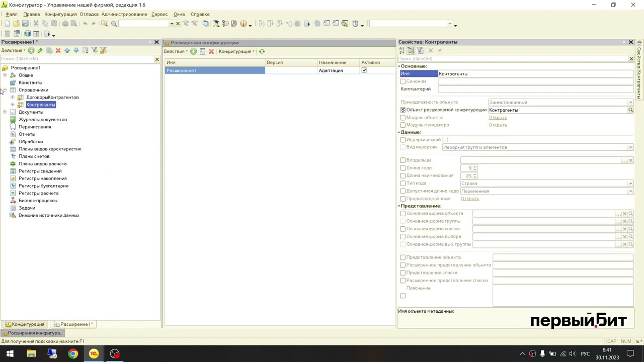Switch to the Конфигурация tab at bottom
Viewport: 644px width, 362px height.
(25, 324)
